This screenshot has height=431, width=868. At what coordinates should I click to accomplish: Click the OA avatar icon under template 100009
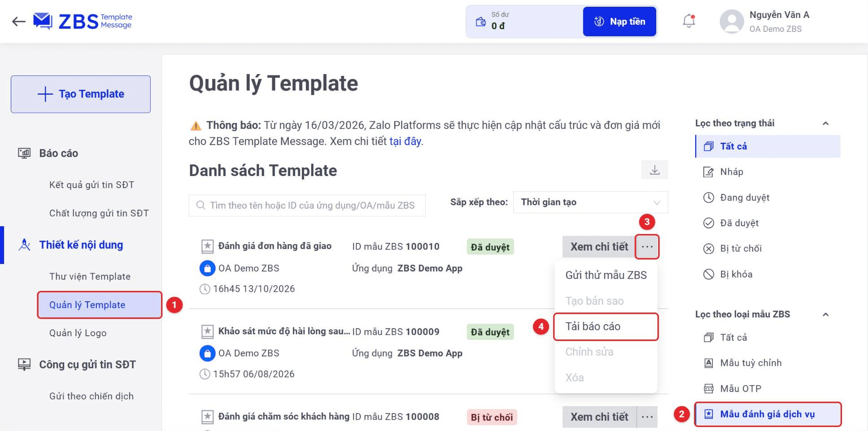point(207,353)
